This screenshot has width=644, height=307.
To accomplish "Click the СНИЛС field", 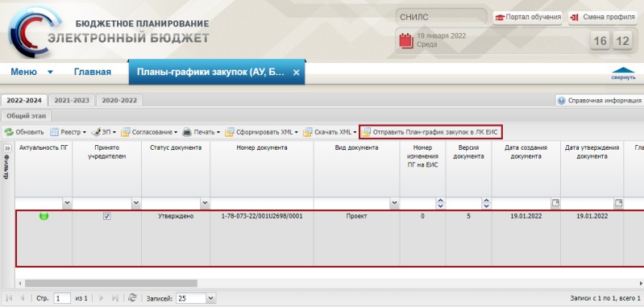I will pos(441,17).
